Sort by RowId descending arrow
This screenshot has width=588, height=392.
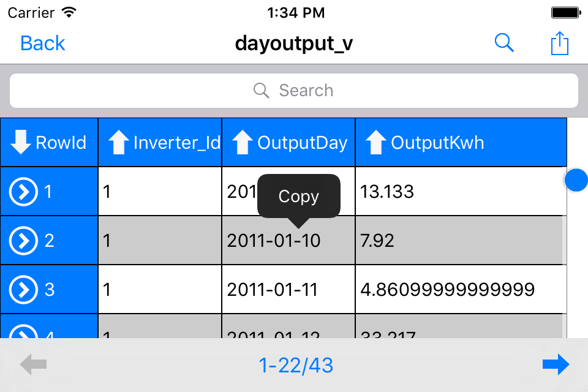(x=21, y=143)
